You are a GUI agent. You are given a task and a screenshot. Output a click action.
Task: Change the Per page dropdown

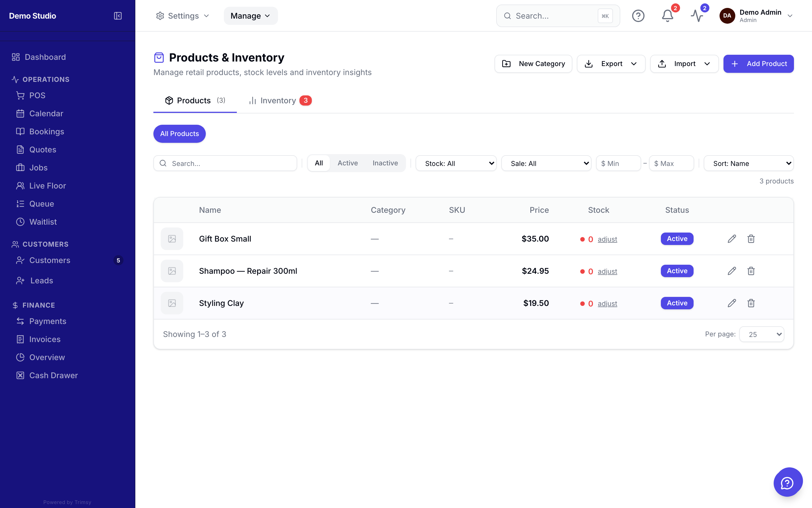pyautogui.click(x=761, y=334)
